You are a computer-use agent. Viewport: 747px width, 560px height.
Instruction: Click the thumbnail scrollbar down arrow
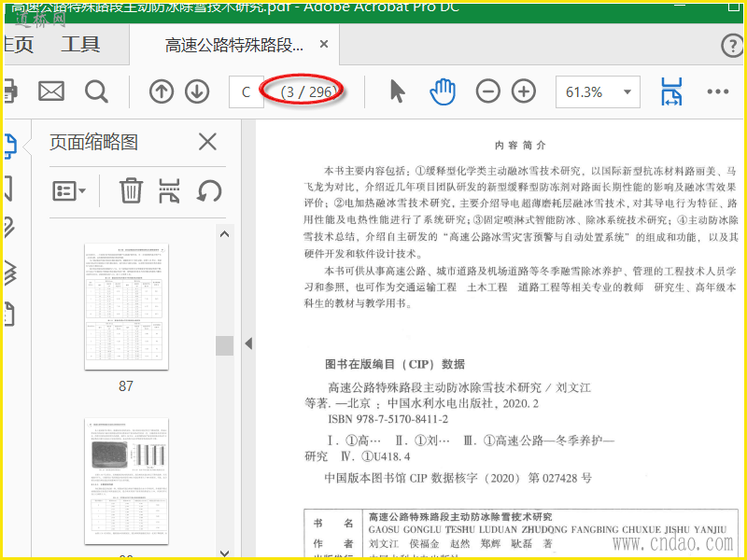click(224, 553)
